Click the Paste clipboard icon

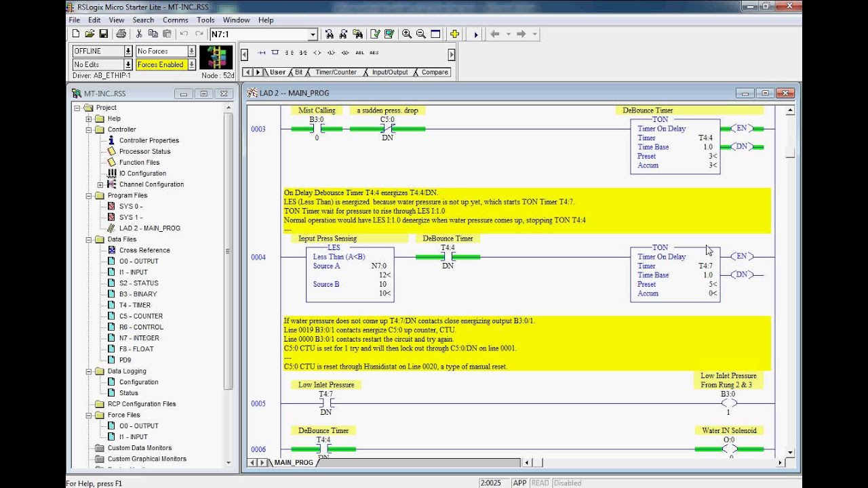pos(167,34)
